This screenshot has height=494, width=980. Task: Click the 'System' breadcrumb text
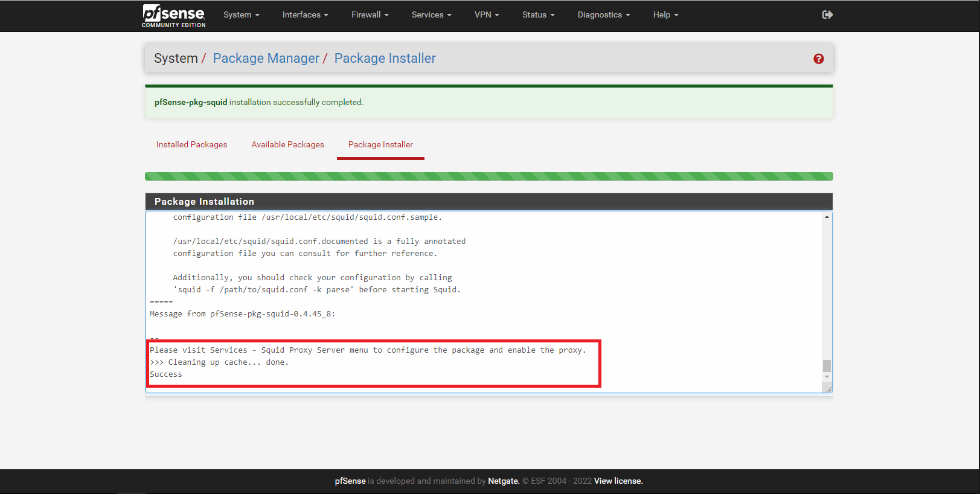[x=176, y=59]
